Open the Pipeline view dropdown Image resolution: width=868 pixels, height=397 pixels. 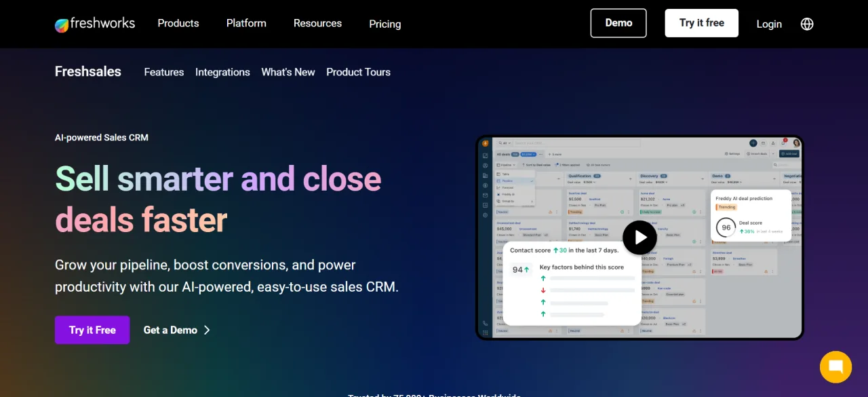click(506, 165)
